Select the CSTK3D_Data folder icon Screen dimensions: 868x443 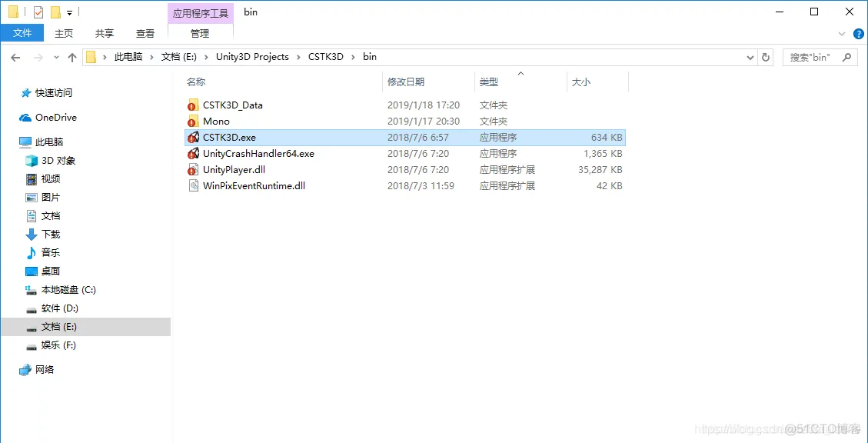[x=193, y=105]
